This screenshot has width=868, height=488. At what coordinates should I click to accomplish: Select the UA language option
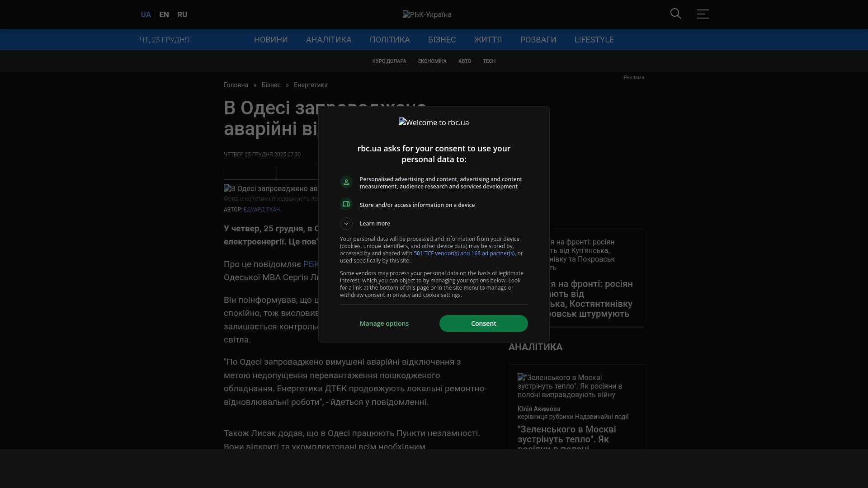tap(146, 15)
